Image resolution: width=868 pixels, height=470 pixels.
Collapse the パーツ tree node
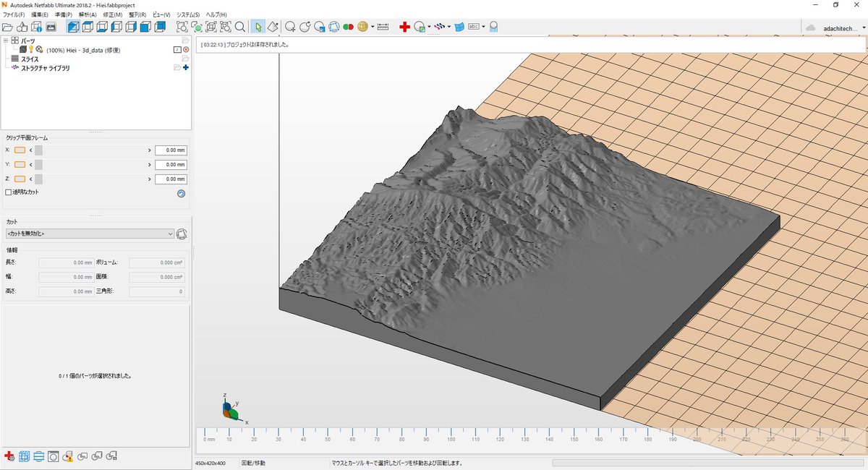point(6,40)
